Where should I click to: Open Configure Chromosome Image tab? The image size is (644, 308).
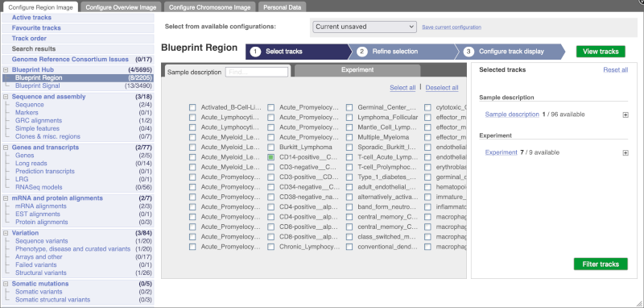[209, 7]
